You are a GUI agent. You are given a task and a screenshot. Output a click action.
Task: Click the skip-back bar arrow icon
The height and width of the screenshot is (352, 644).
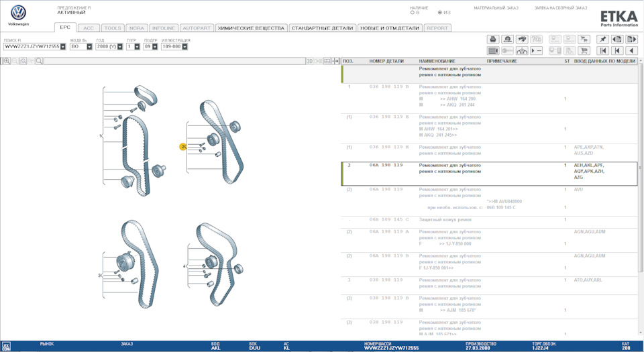coord(617,50)
